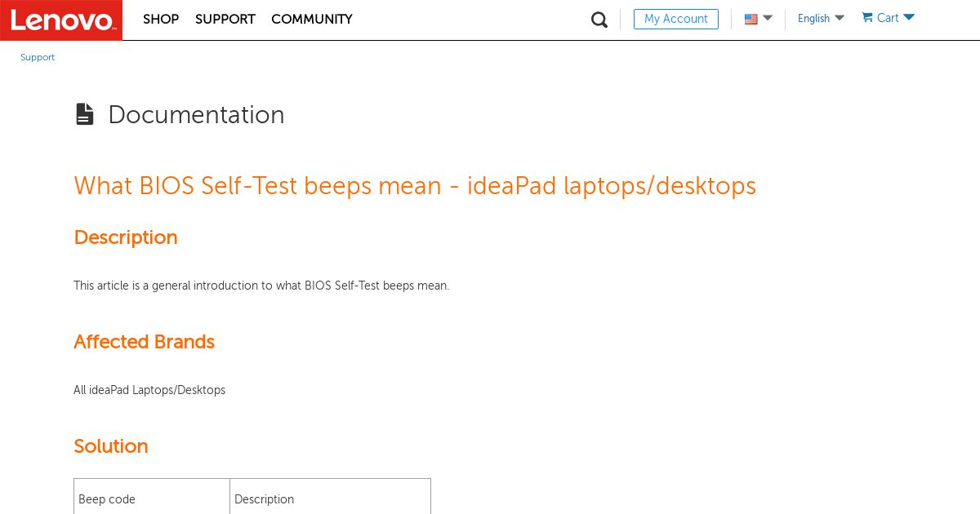The height and width of the screenshot is (514, 980).
Task: Click the 'Beep code' table header cell
Action: pyautogui.click(x=152, y=497)
